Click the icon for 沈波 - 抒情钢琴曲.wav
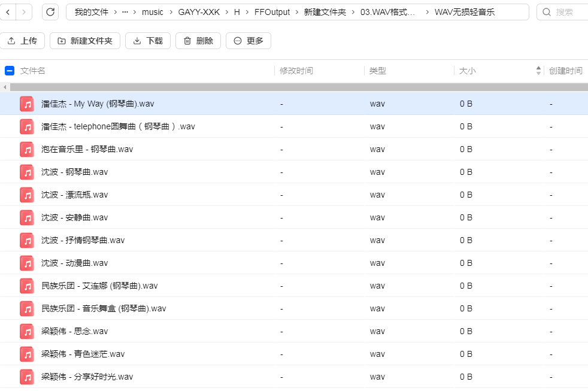 27,240
